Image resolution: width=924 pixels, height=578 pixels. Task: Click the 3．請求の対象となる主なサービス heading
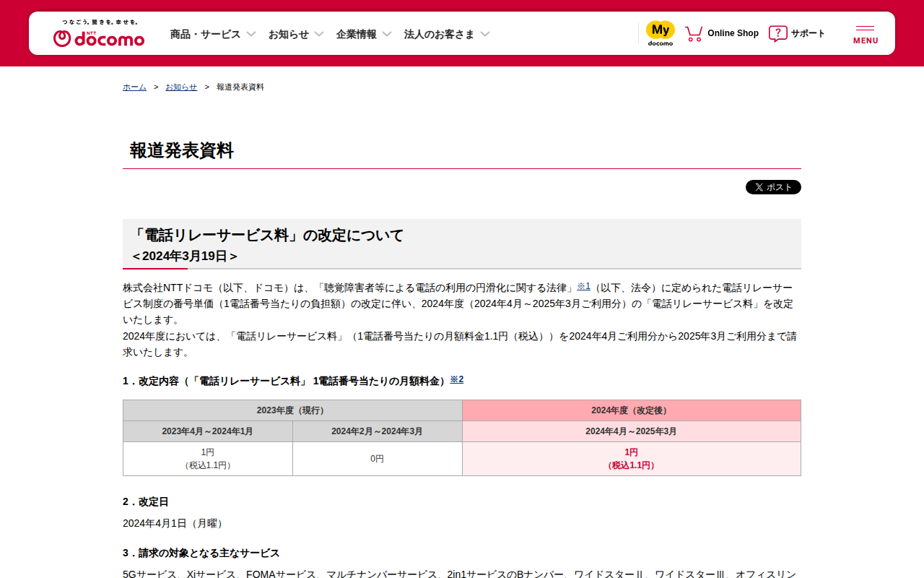point(201,553)
